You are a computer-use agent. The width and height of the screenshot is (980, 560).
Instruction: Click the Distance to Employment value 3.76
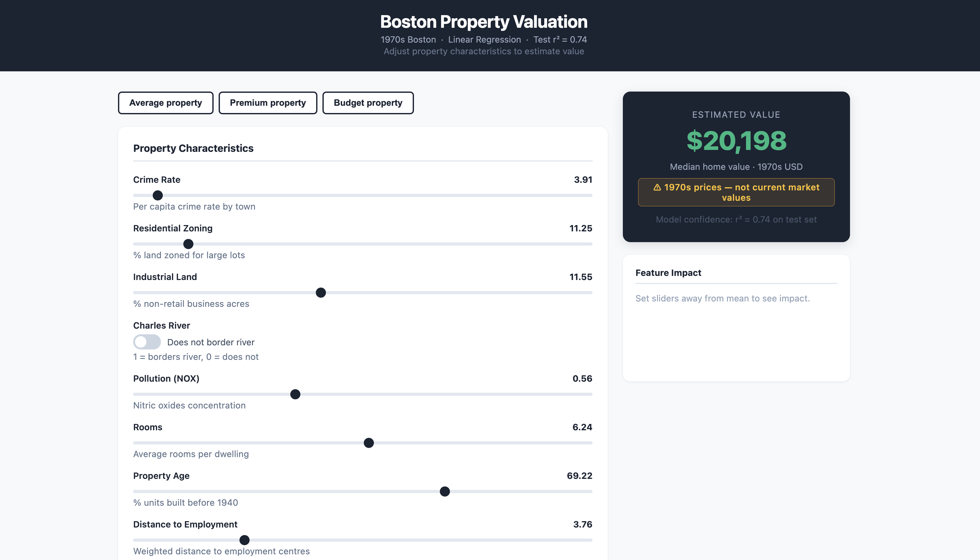[x=583, y=524]
